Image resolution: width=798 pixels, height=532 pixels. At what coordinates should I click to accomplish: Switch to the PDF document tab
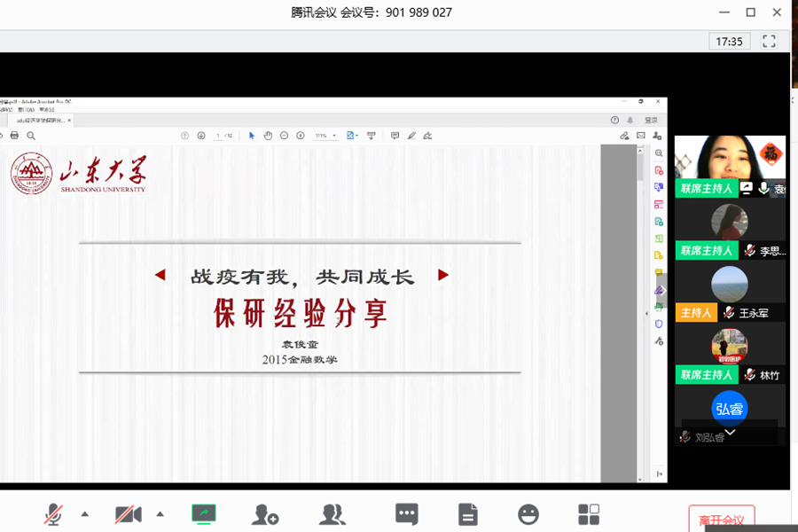34,120
